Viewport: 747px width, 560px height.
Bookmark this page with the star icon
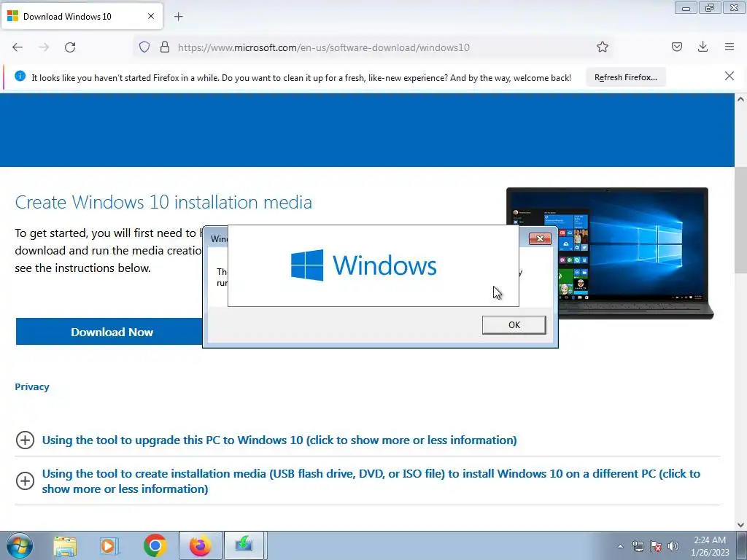click(x=602, y=47)
